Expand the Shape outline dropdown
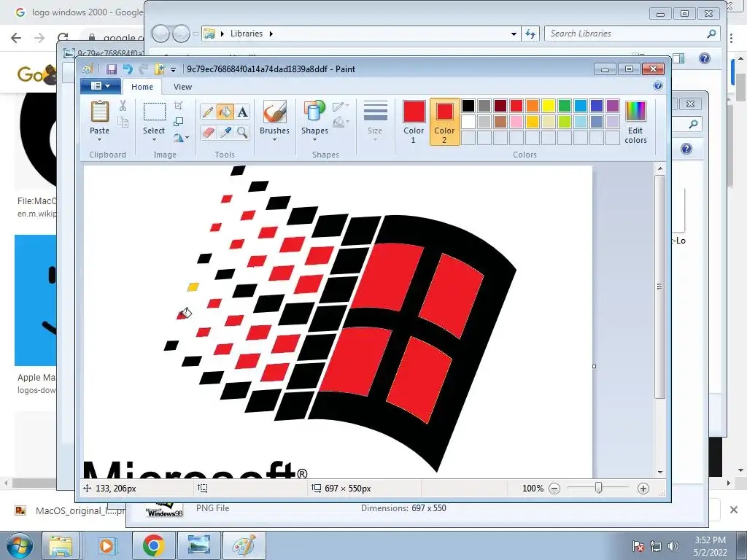This screenshot has width=747, height=560. [x=341, y=106]
